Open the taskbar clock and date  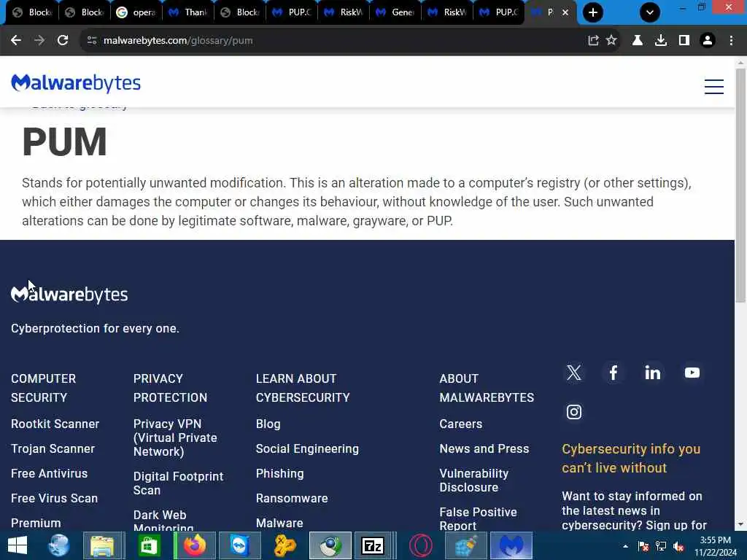(715, 546)
